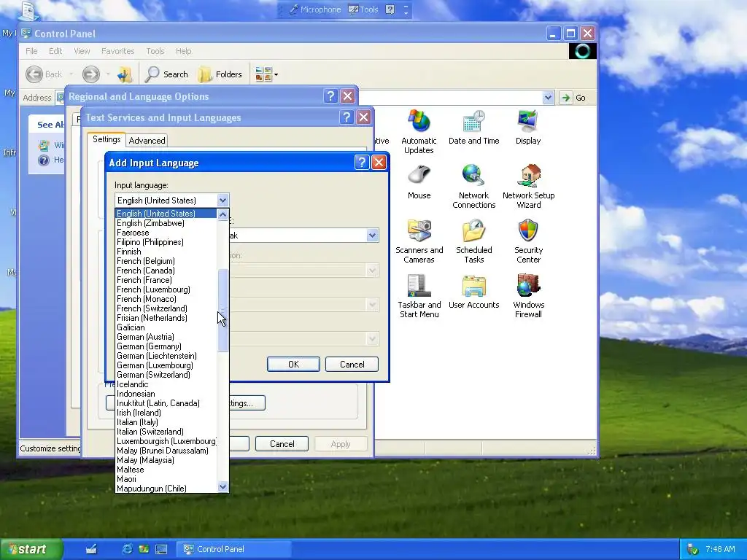Select German (Austria) in the list
Image resolution: width=747 pixels, height=560 pixels.
tap(166, 337)
